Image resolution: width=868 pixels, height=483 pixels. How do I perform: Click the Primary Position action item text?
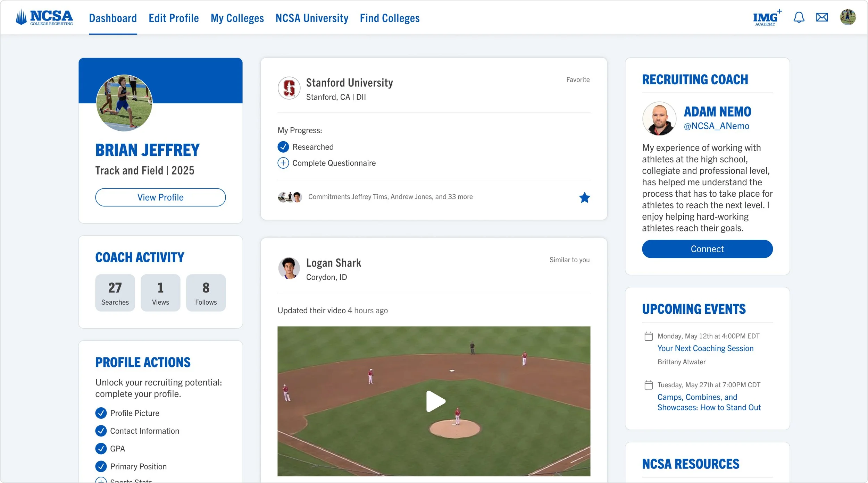point(139,467)
